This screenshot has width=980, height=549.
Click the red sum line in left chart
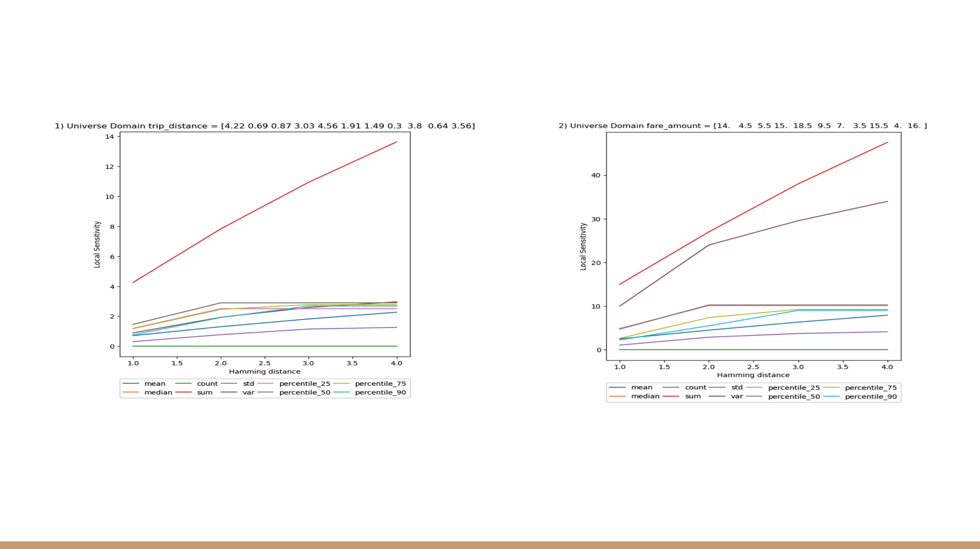[265, 206]
